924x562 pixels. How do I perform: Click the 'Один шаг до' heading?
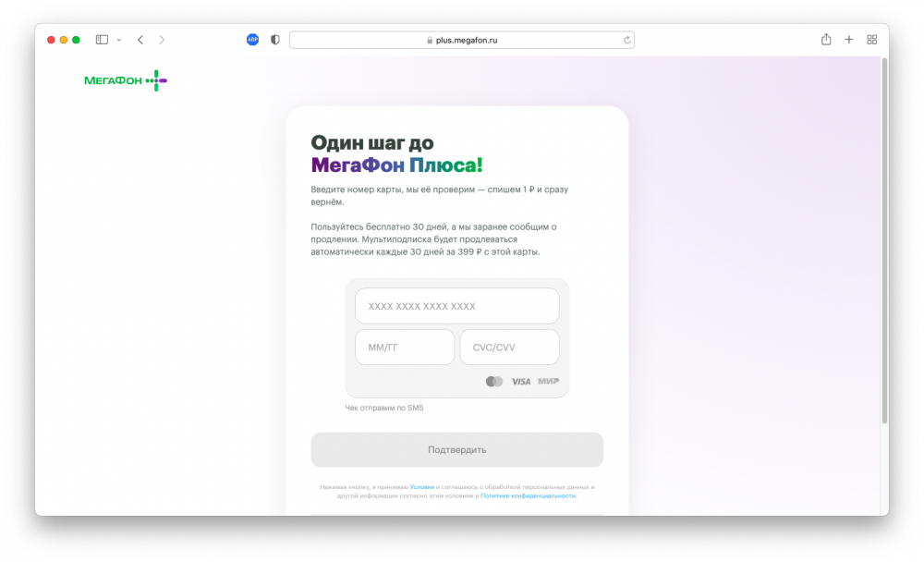(x=372, y=142)
